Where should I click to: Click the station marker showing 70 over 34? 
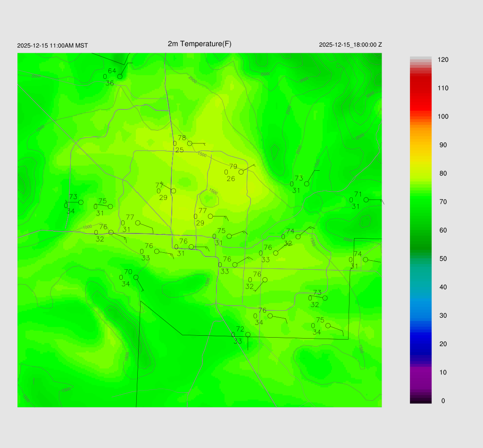(136, 277)
